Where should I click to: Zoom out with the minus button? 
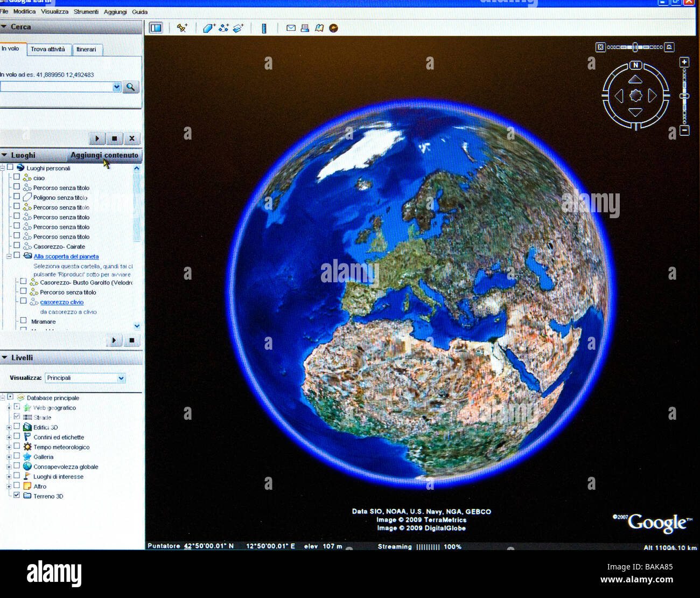click(x=684, y=130)
